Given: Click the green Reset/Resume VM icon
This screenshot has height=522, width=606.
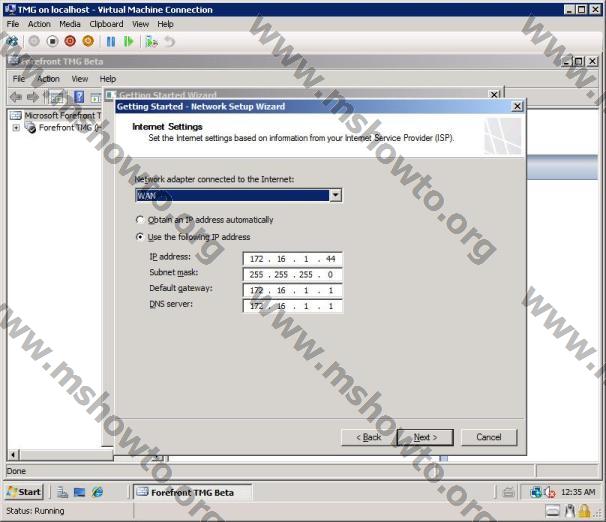Looking at the screenshot, I should coord(128,41).
